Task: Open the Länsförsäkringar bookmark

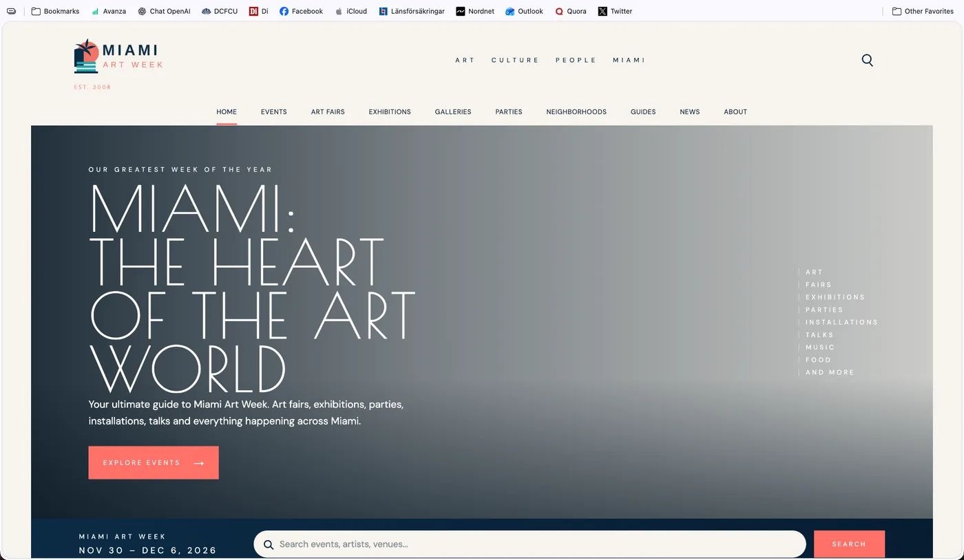Action: tap(412, 11)
